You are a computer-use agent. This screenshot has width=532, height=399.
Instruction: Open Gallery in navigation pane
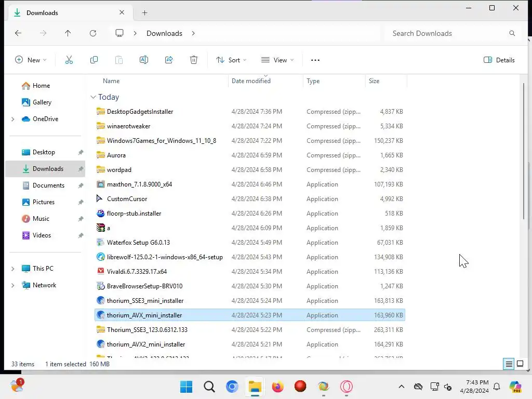pos(42,102)
